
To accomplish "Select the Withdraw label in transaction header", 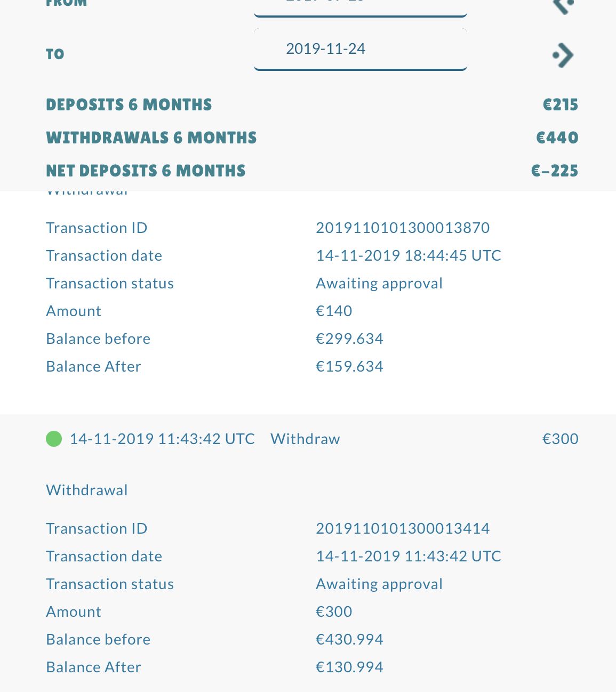I will (305, 439).
